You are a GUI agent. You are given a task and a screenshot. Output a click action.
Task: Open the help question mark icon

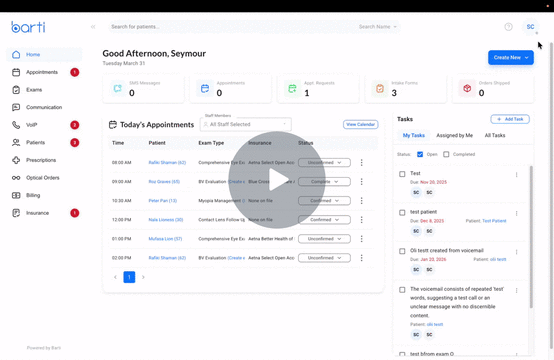tap(508, 27)
